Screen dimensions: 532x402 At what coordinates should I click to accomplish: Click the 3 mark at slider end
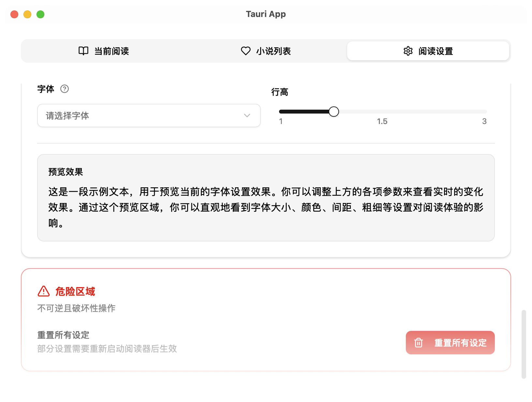[x=484, y=121]
